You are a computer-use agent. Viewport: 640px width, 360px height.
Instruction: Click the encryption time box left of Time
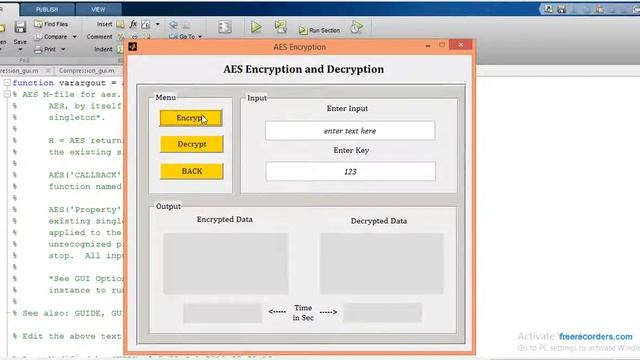pos(222,313)
